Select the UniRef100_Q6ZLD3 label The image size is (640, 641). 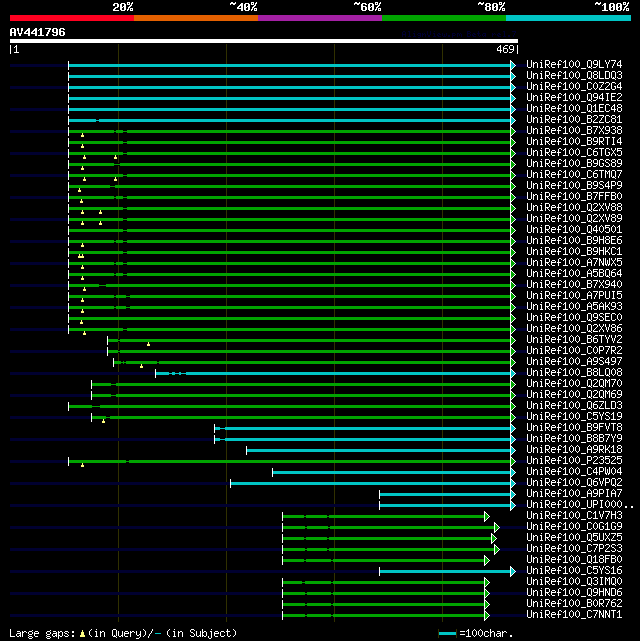[x=574, y=406]
